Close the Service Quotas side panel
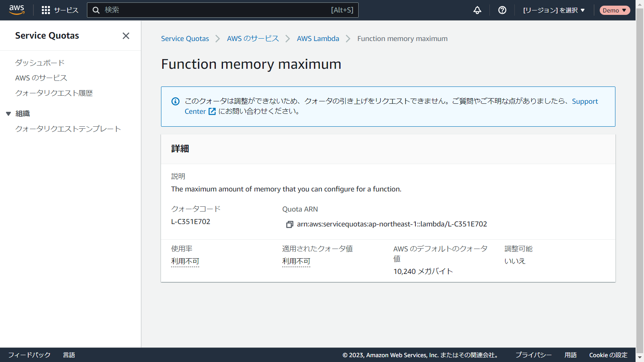 [x=126, y=36]
